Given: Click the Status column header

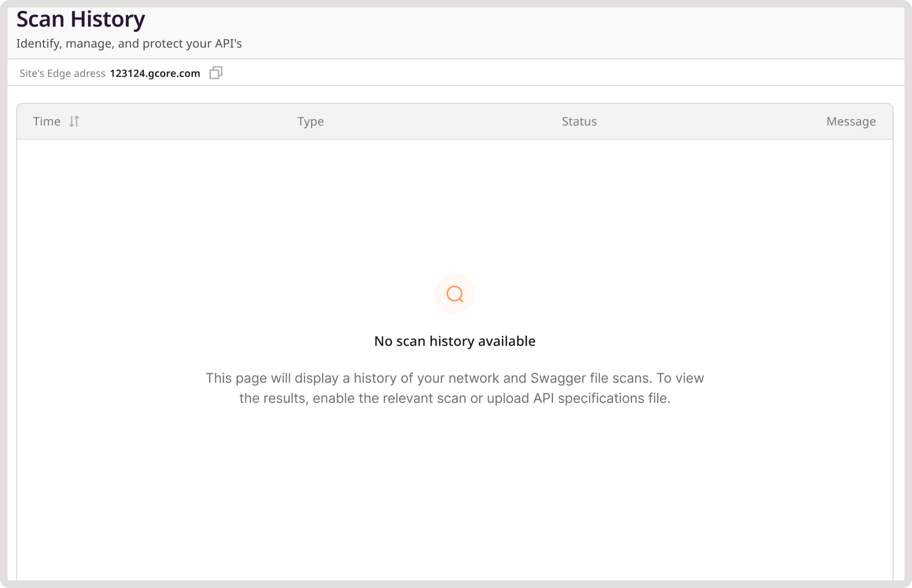Looking at the screenshot, I should (579, 121).
